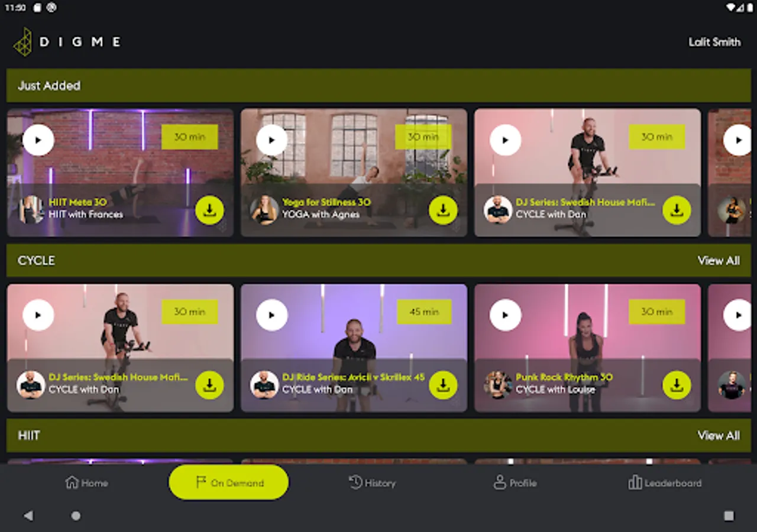This screenshot has height=532, width=757.
Task: Tap the Android back navigation button
Action: click(x=28, y=516)
